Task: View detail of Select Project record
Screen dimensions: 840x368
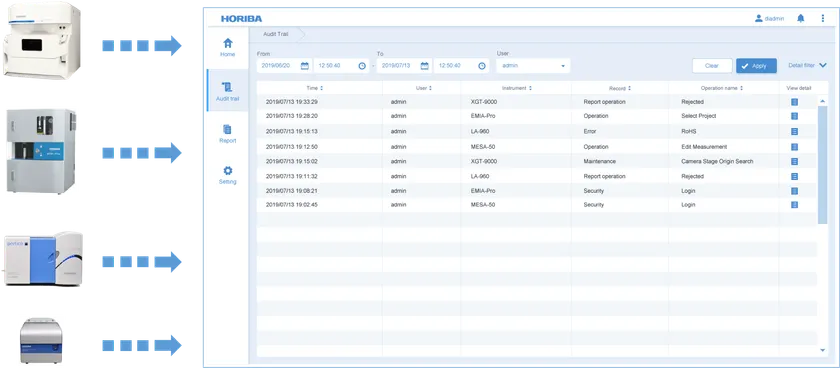Action: pos(794,116)
